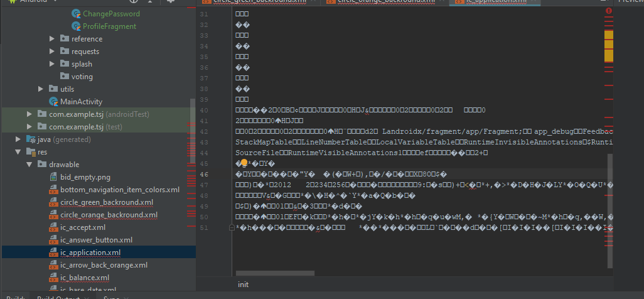
Task: Click line number 46 in gutter
Action: click(204, 174)
